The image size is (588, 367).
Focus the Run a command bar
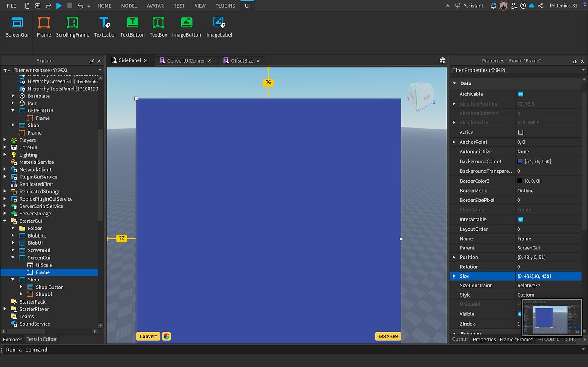pos(294,350)
